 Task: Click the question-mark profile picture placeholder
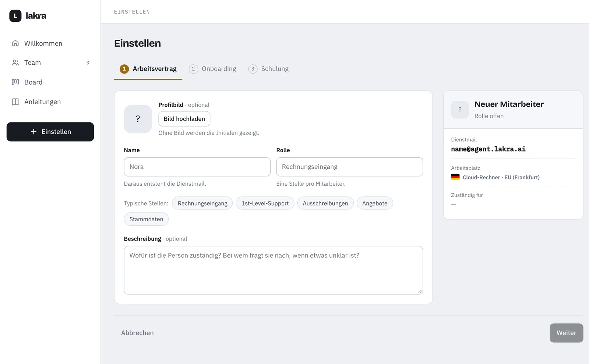138,119
